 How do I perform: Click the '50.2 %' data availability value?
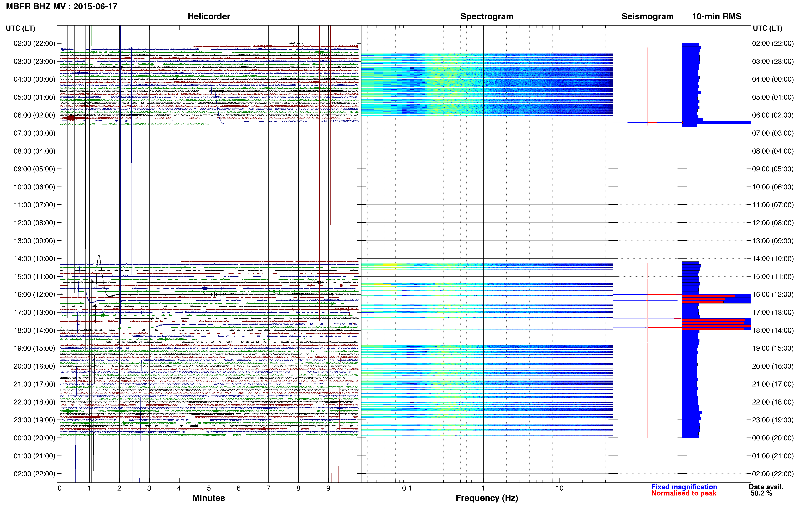click(762, 493)
